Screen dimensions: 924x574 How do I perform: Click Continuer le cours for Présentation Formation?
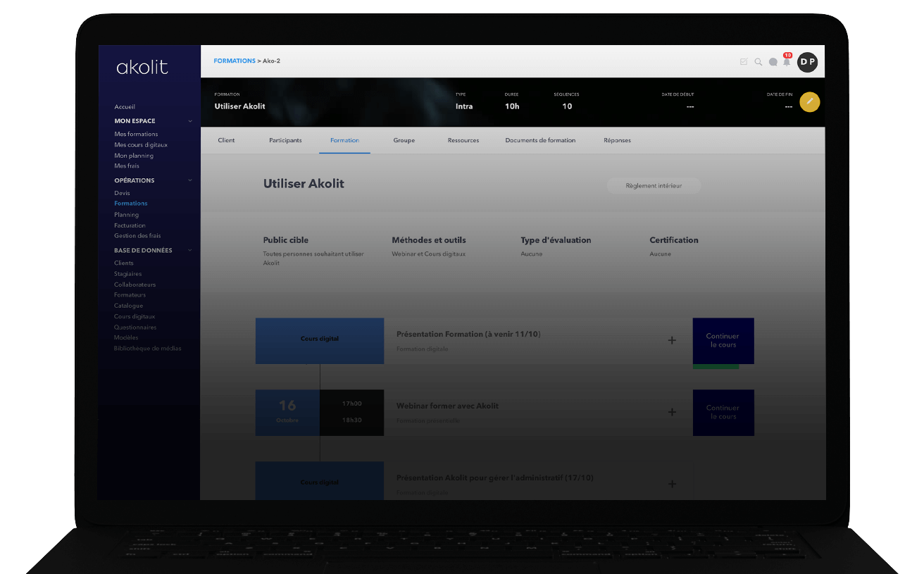pos(723,341)
